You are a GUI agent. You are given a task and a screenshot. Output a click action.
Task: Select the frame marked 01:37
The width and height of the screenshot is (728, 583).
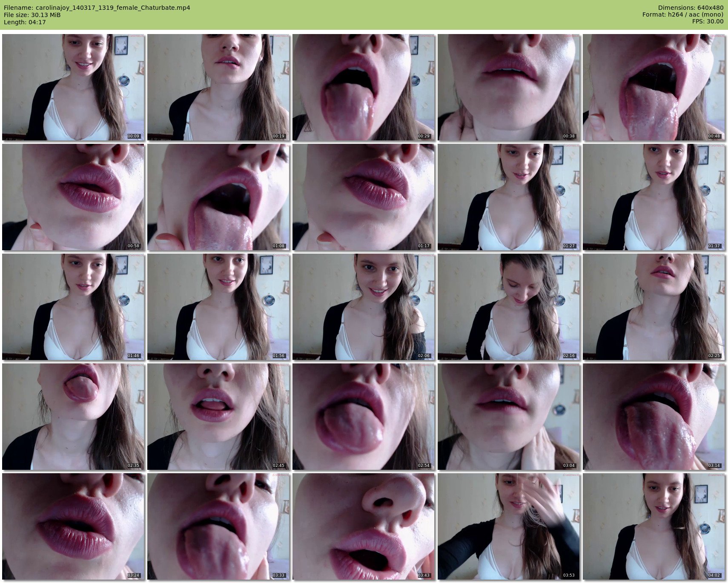click(x=654, y=197)
